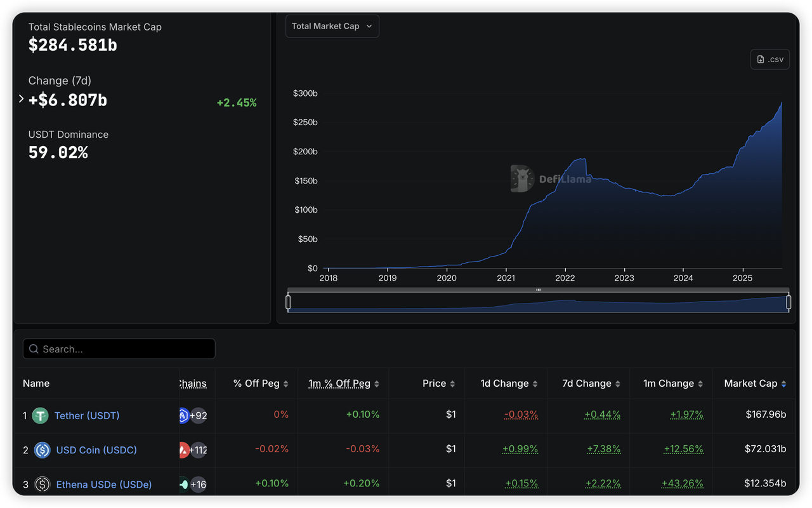
Task: Sort table by 7d Change column
Action: coord(591,384)
